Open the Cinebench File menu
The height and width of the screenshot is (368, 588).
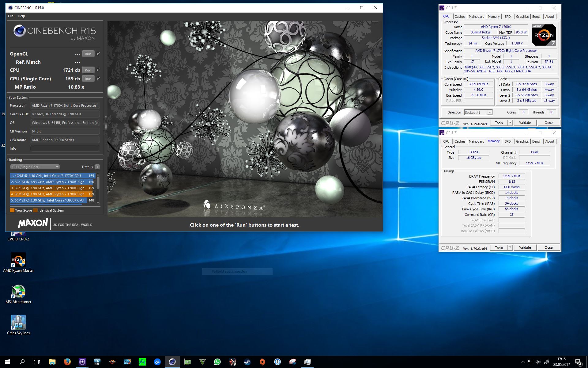11,16
